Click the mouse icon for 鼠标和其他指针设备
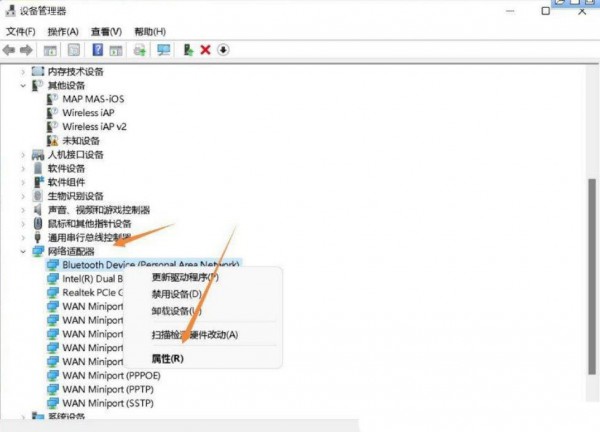600x432 pixels. [38, 223]
